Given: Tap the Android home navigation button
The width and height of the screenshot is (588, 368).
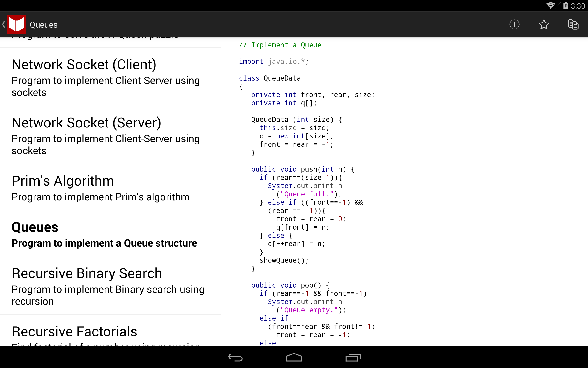Looking at the screenshot, I should pyautogui.click(x=294, y=357).
